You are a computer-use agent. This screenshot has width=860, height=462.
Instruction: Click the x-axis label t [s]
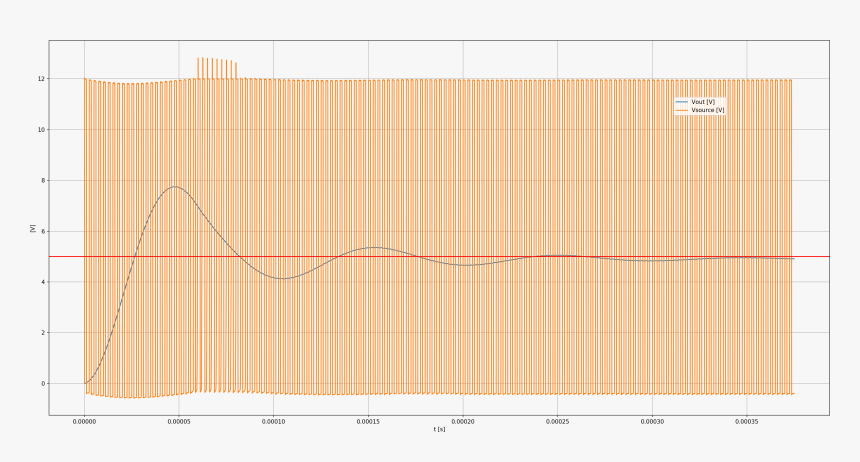(439, 429)
